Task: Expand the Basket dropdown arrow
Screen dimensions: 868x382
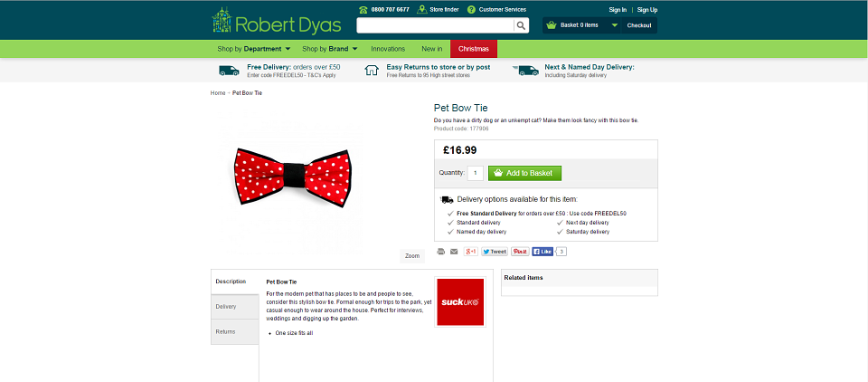Action: point(615,25)
